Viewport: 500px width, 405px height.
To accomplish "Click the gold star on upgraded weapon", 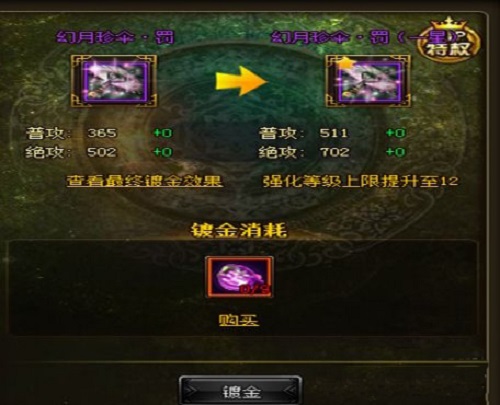I will (x=346, y=63).
